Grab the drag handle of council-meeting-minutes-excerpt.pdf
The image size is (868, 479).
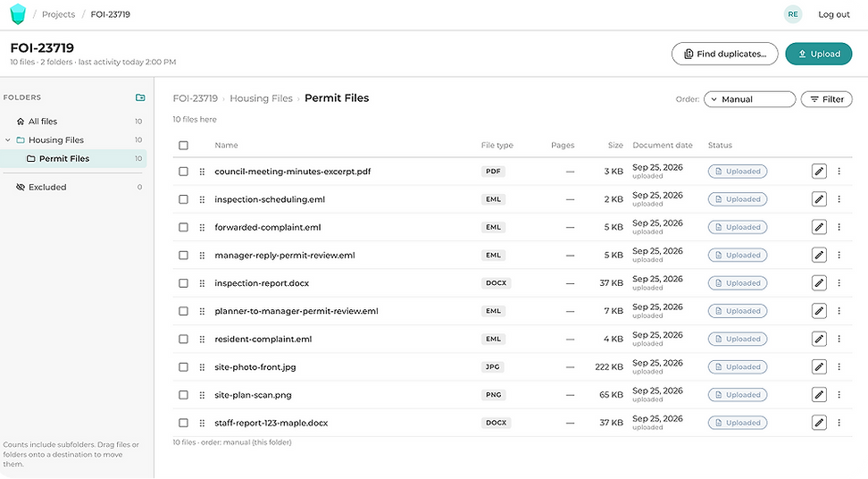click(x=202, y=172)
